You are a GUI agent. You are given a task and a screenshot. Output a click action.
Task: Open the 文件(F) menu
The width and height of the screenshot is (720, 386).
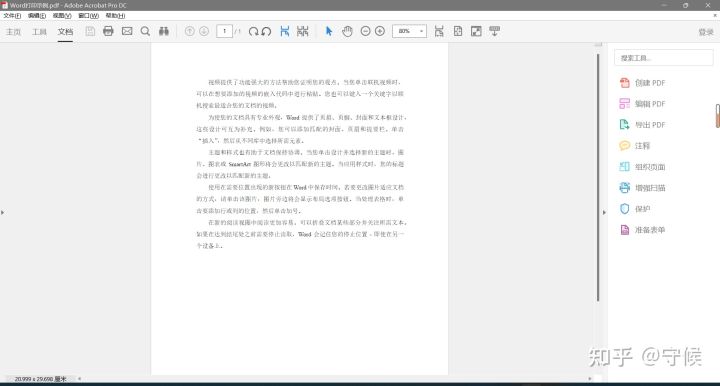pos(12,16)
